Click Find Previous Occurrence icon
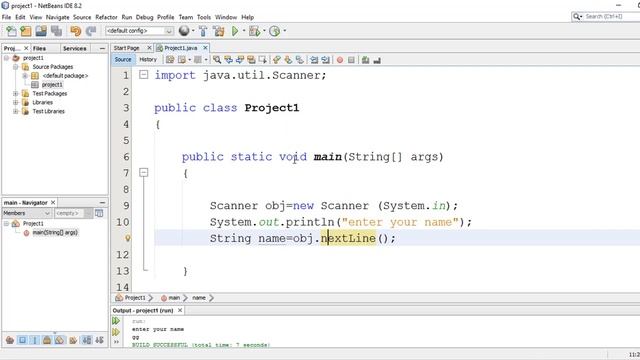This screenshot has height=360, width=640. tap(228, 60)
